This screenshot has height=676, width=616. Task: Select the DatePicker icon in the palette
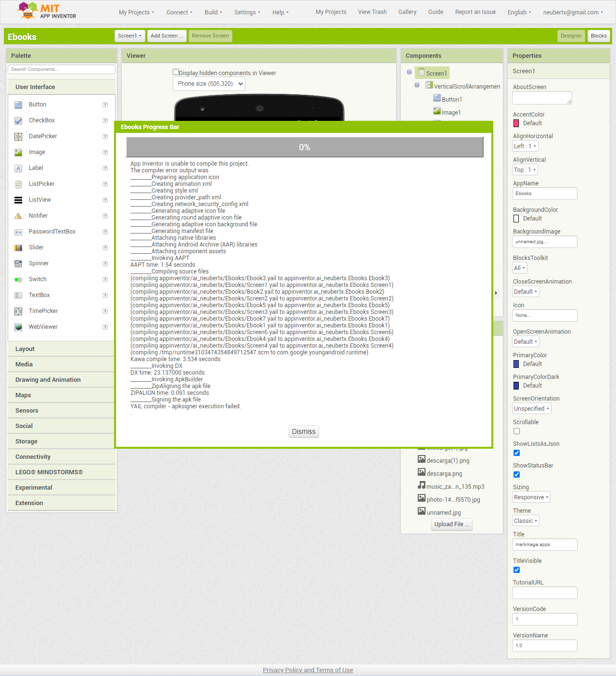click(x=18, y=136)
